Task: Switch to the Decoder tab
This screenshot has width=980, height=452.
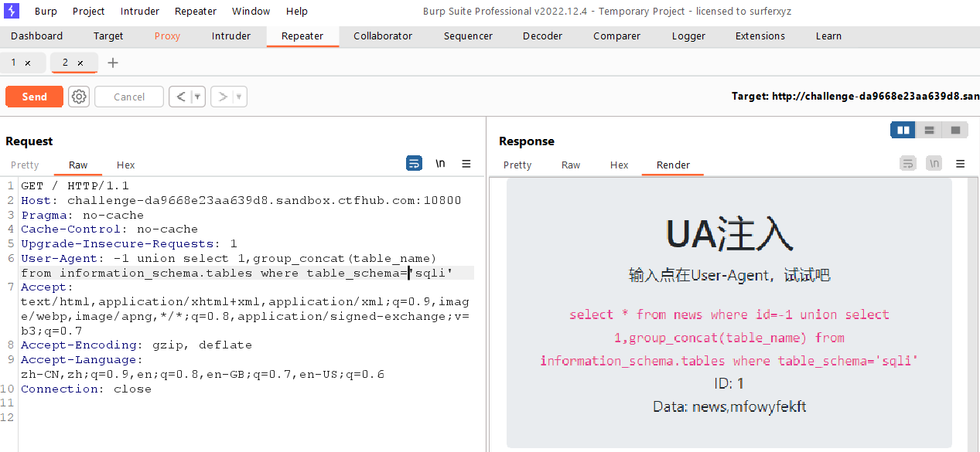Action: pyautogui.click(x=542, y=36)
